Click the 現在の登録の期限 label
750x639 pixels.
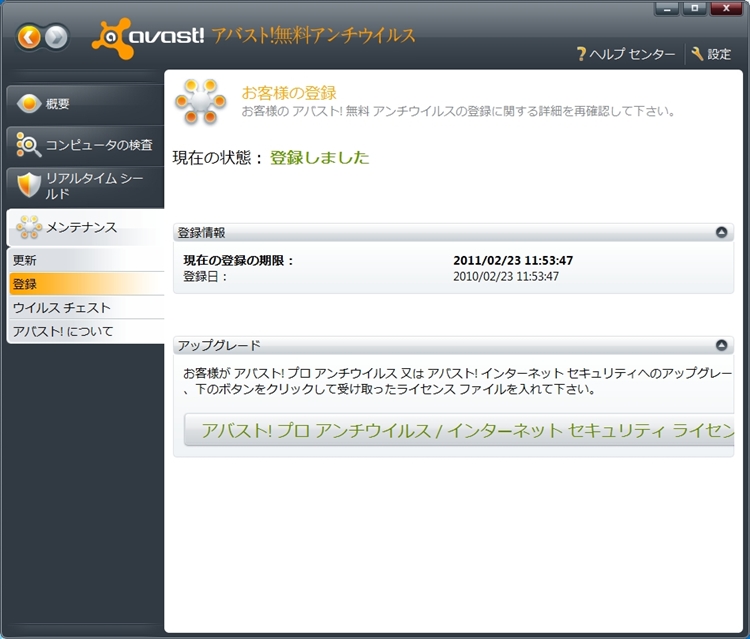click(238, 260)
